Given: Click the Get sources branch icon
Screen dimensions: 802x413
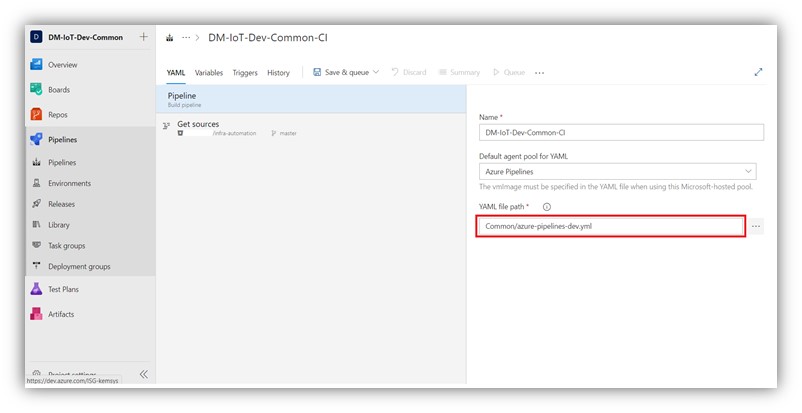Looking at the screenshot, I should point(166,126).
